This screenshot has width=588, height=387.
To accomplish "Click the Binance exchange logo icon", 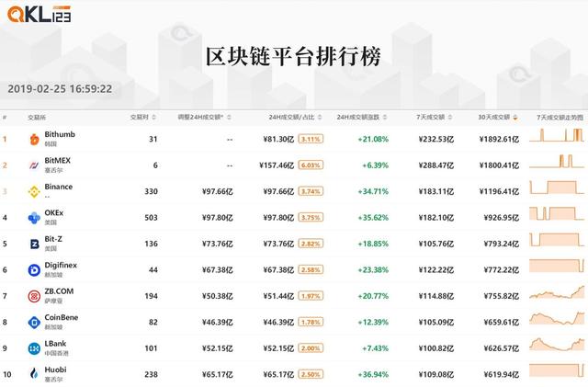I will coord(34,191).
